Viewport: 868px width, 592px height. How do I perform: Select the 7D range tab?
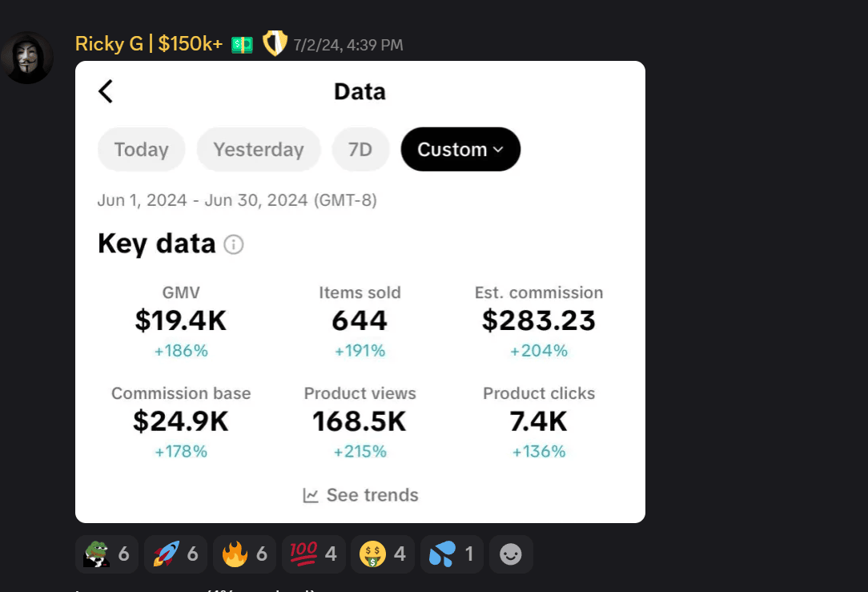pos(360,150)
